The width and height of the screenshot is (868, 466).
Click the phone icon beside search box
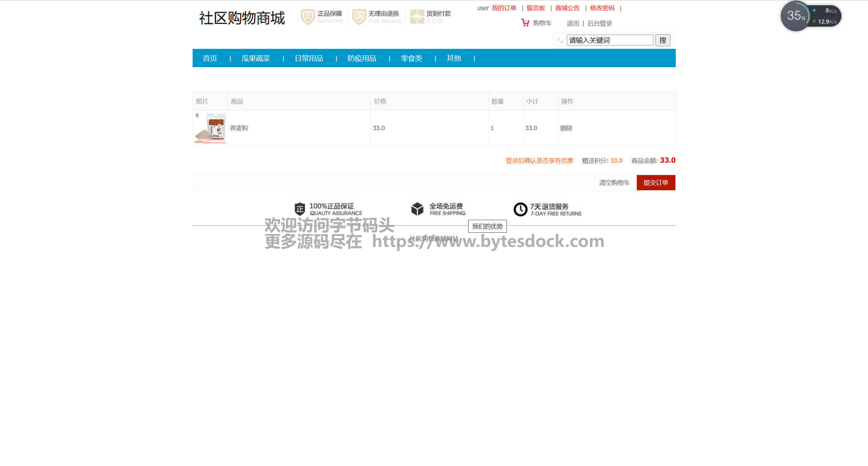point(560,40)
